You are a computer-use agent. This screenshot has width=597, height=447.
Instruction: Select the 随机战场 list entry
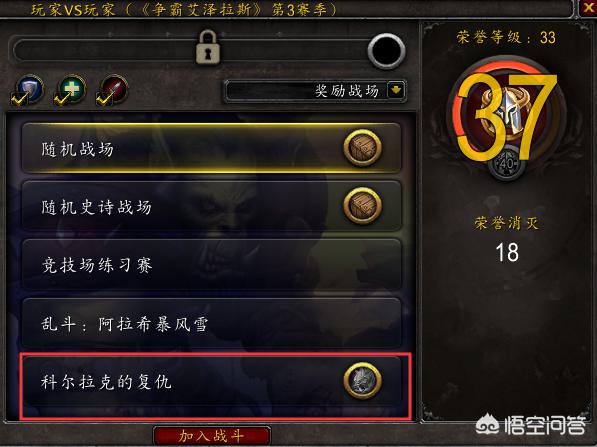tap(211, 148)
